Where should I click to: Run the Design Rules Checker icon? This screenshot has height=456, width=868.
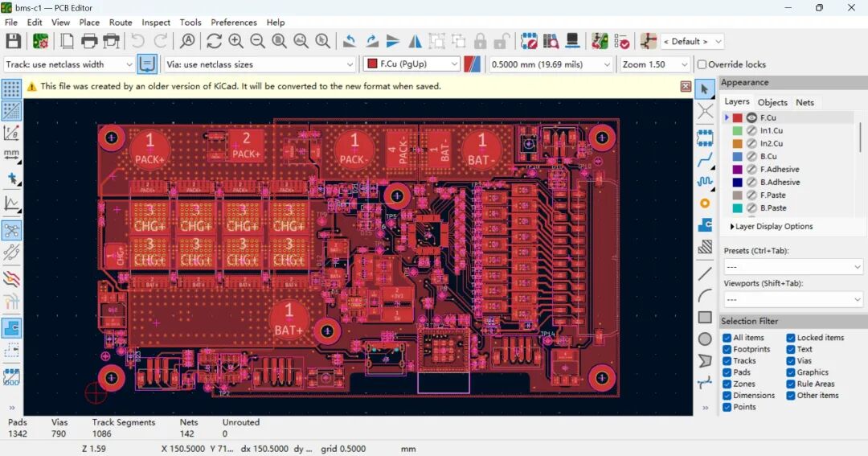point(621,42)
